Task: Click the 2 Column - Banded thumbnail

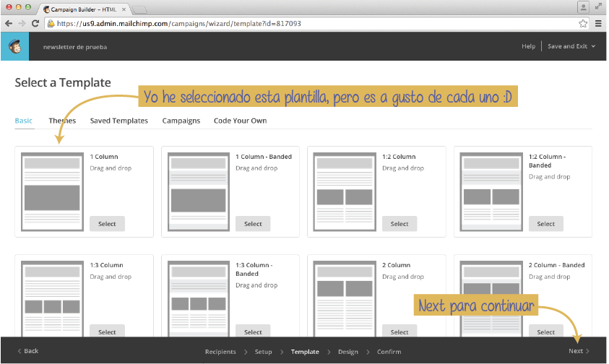Action: (491, 299)
